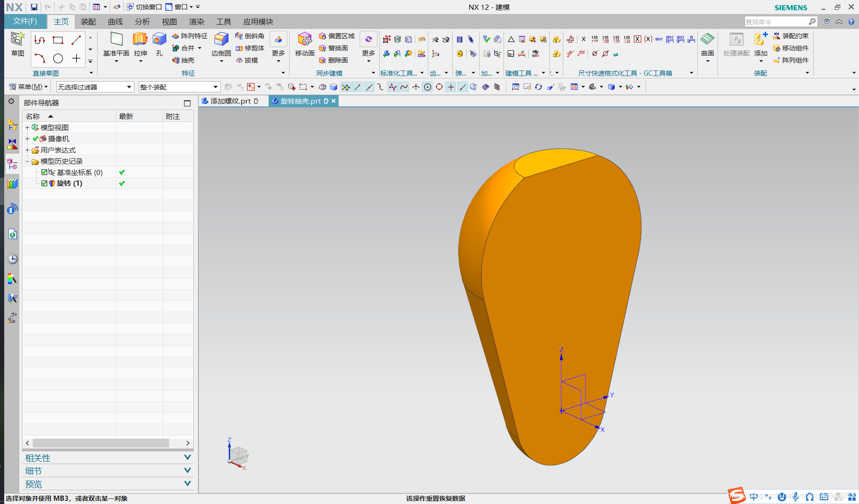This screenshot has height=504, width=859.
Task: Open the Assembly Navigator sidebar icon
Action: click(12, 125)
